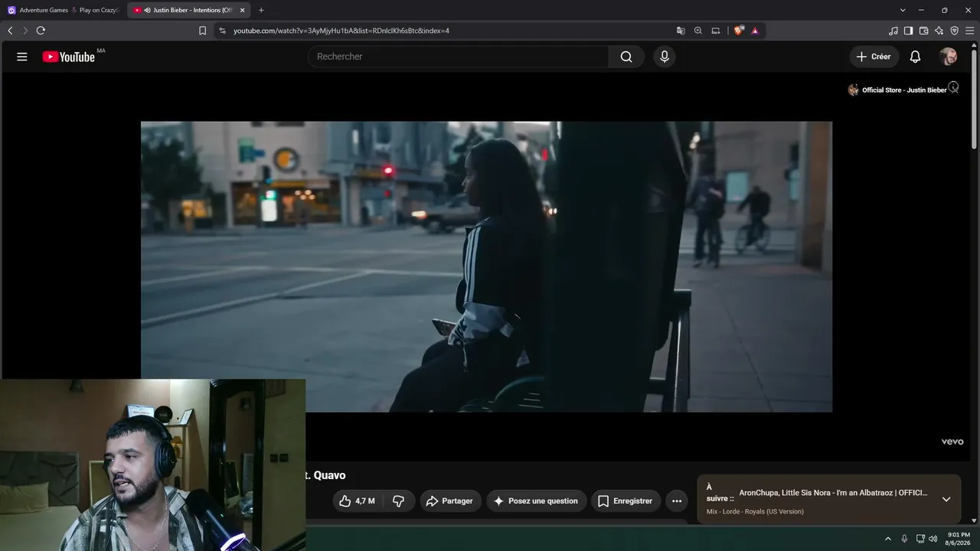Open the account avatar menu
The height and width of the screenshot is (551, 980).
948,57
